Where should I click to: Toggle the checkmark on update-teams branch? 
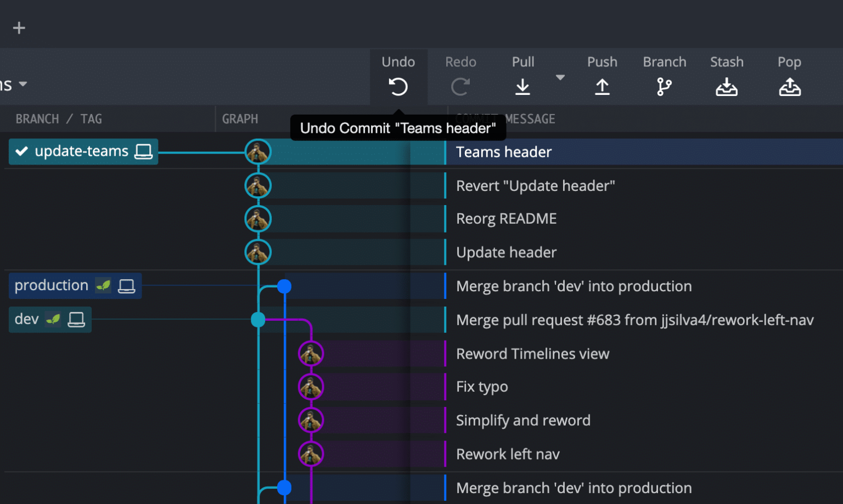coord(21,151)
